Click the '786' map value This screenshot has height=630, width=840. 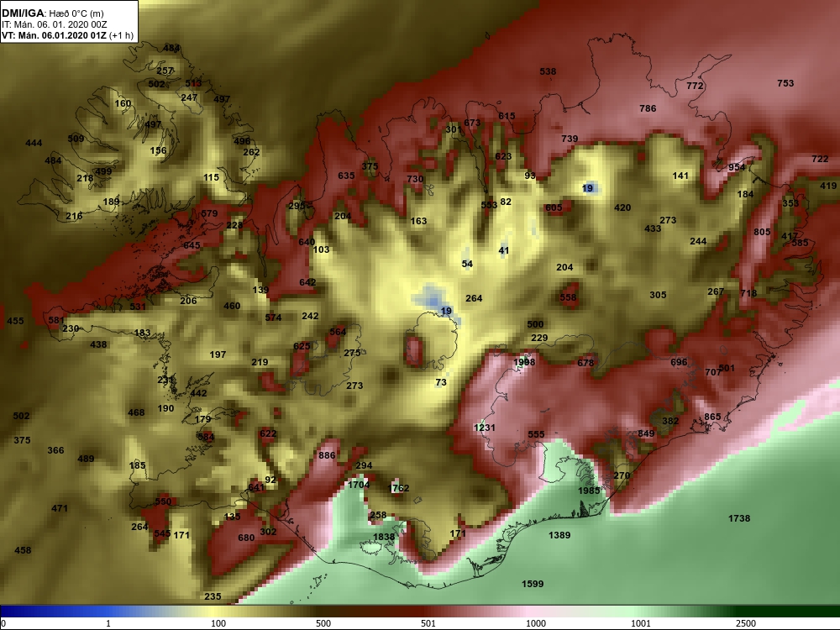pyautogui.click(x=648, y=108)
